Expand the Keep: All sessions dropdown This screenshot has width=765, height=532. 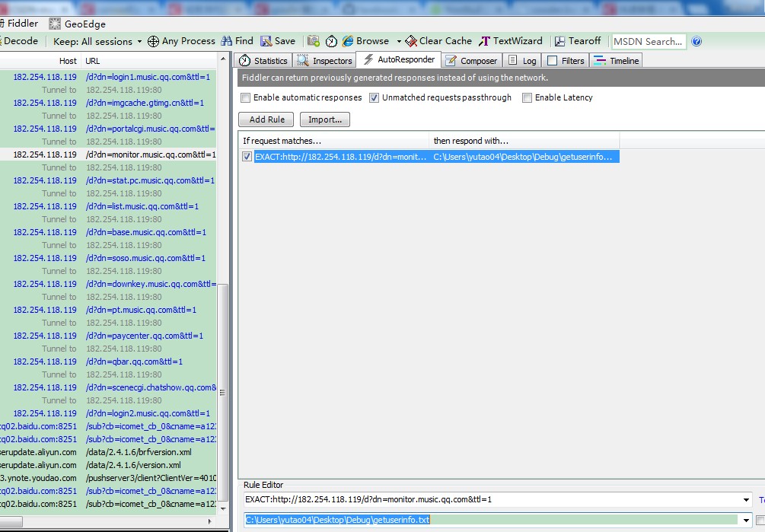tap(139, 41)
